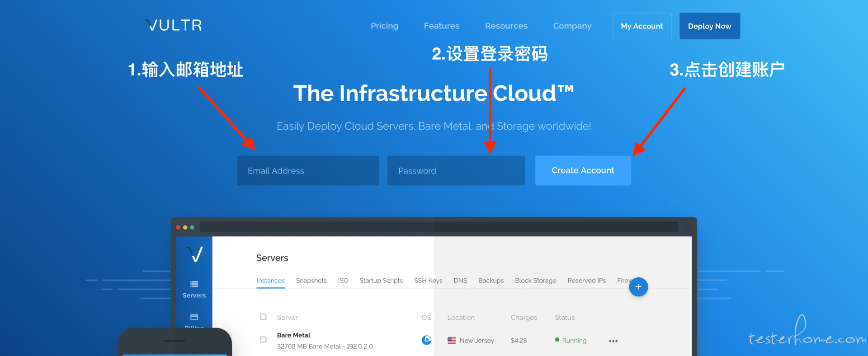
Task: Click the $4.28 charges value
Action: pyautogui.click(x=519, y=341)
